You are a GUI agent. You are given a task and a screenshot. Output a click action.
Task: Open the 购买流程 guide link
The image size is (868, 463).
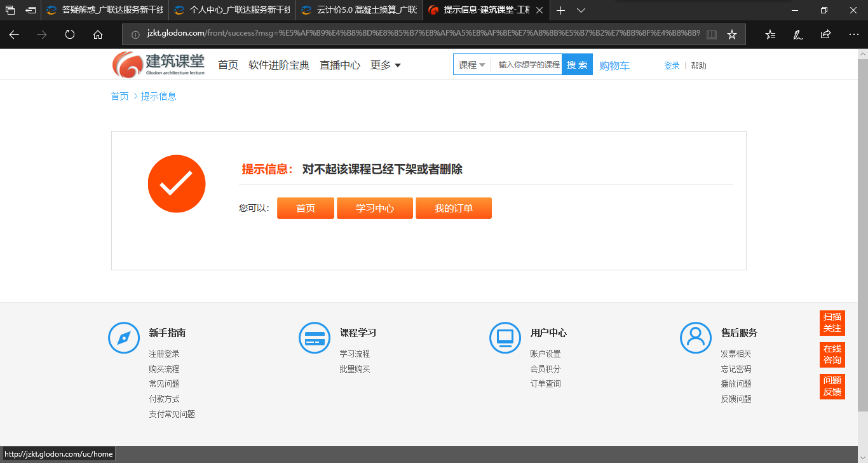pyautogui.click(x=165, y=369)
